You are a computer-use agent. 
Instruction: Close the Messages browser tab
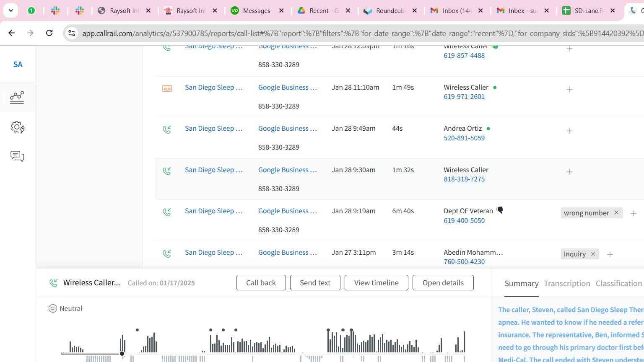(x=281, y=11)
